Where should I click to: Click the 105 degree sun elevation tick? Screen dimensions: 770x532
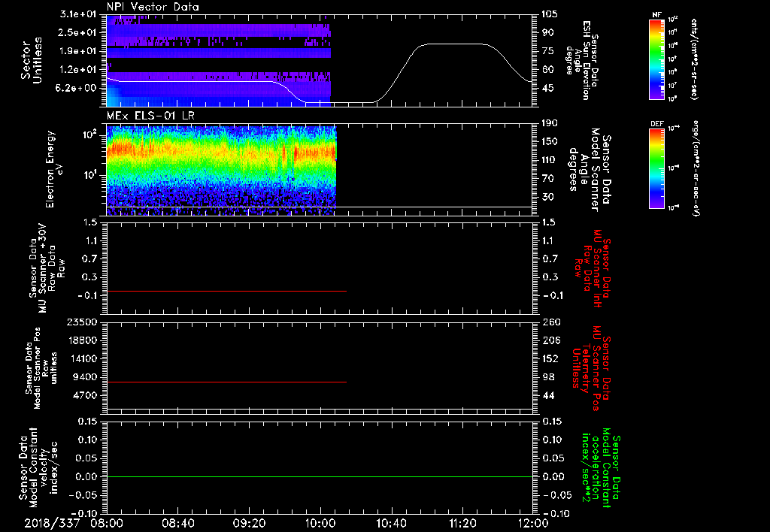550,14
